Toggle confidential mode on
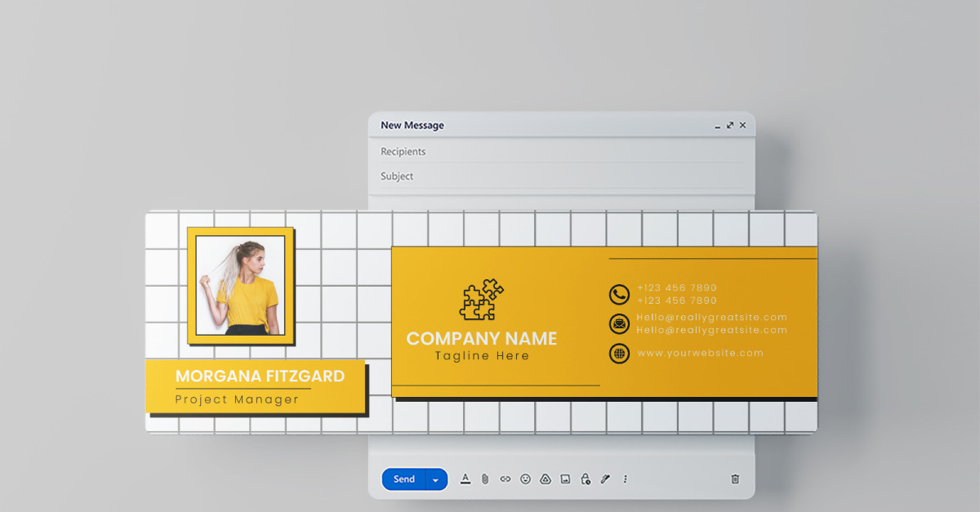This screenshot has width=980, height=512. (x=585, y=479)
